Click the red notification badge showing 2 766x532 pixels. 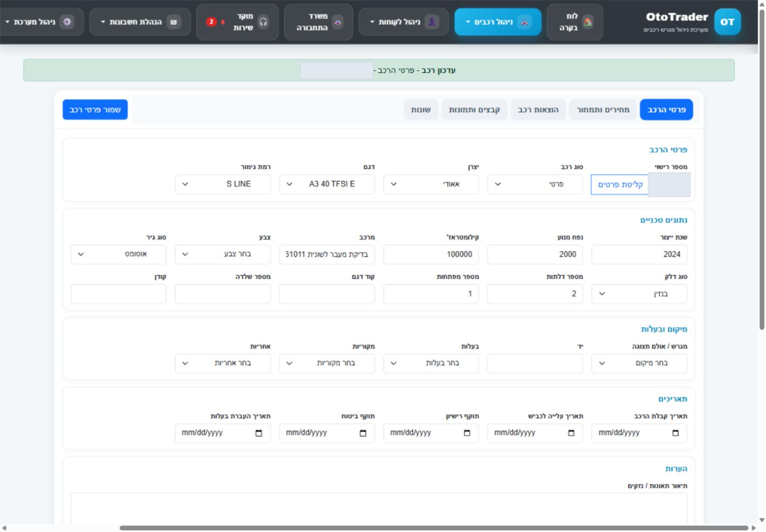coord(211,22)
